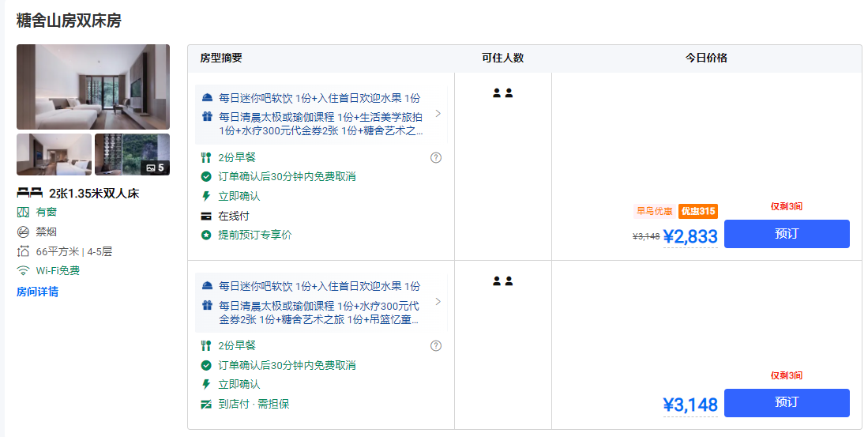868x437 pixels.
Task: Book the ¥3,148 rate with 预订 button
Action: [x=786, y=402]
